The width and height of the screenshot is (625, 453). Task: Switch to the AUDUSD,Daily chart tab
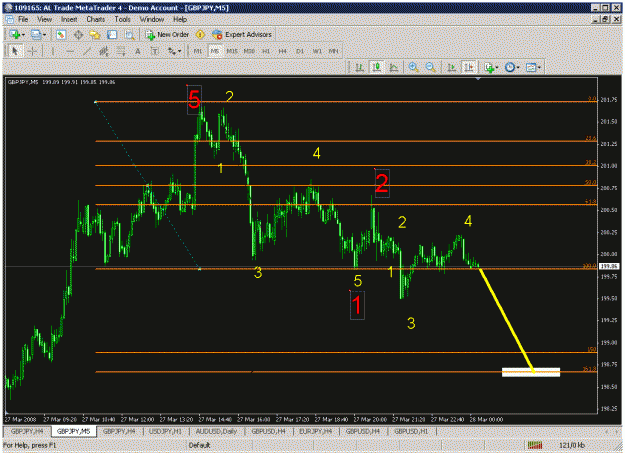coord(216,431)
